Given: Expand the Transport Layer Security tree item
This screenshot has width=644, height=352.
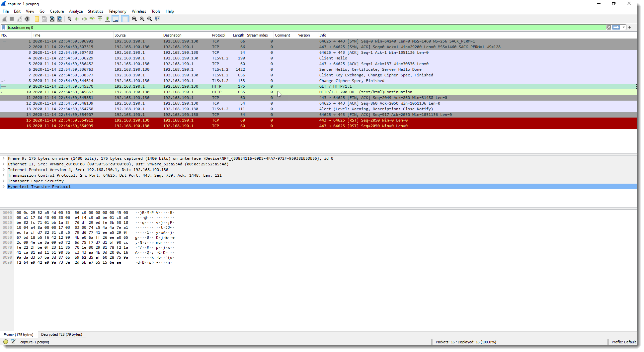Looking at the screenshot, I should click(4, 181).
